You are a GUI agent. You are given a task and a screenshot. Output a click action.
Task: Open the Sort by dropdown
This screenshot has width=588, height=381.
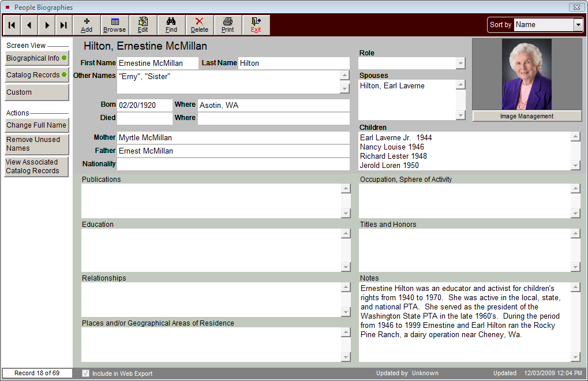pyautogui.click(x=578, y=24)
